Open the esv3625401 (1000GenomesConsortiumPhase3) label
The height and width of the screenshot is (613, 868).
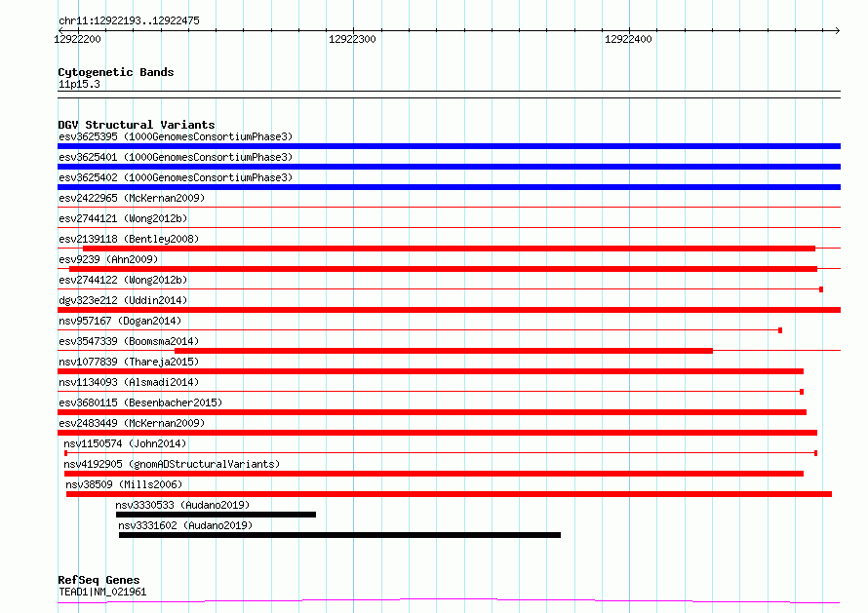click(x=176, y=157)
